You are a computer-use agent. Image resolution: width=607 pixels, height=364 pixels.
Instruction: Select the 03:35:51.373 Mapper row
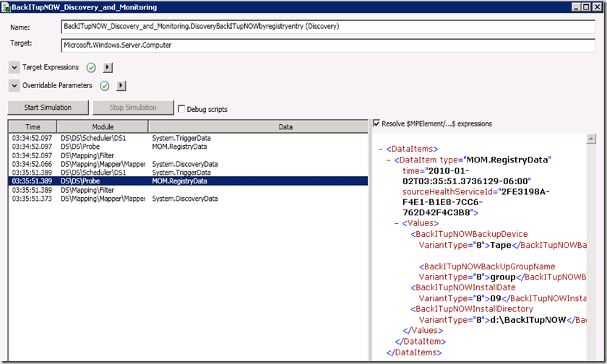188,199
